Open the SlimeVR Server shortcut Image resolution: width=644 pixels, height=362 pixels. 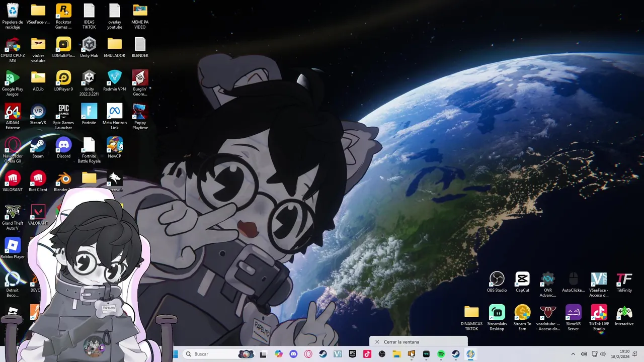(x=573, y=318)
